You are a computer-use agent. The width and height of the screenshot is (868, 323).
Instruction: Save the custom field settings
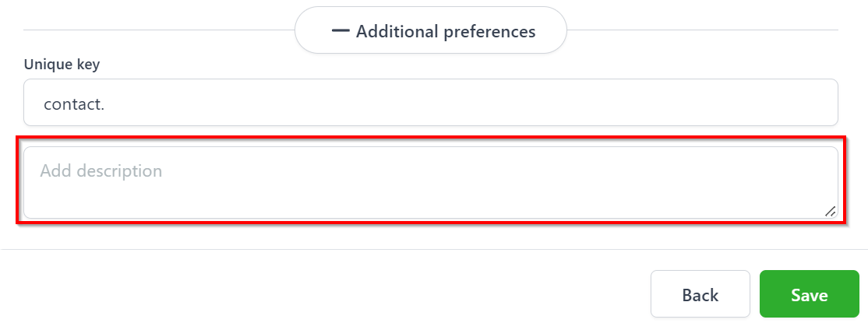810,293
